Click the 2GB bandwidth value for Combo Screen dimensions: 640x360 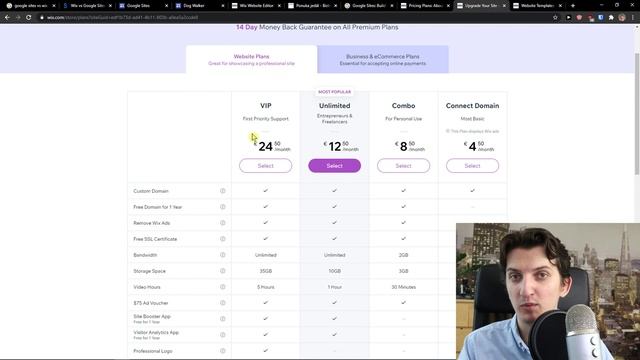click(403, 255)
